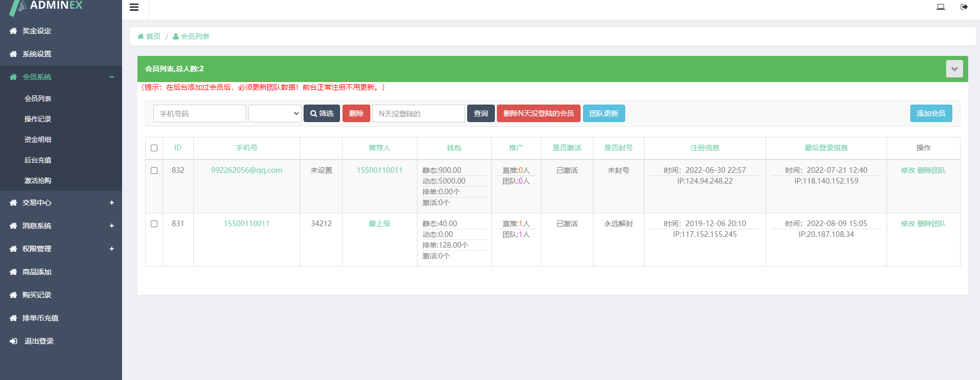Click the blue 添加会员 button
This screenshot has height=380, width=980.
pos(931,113)
